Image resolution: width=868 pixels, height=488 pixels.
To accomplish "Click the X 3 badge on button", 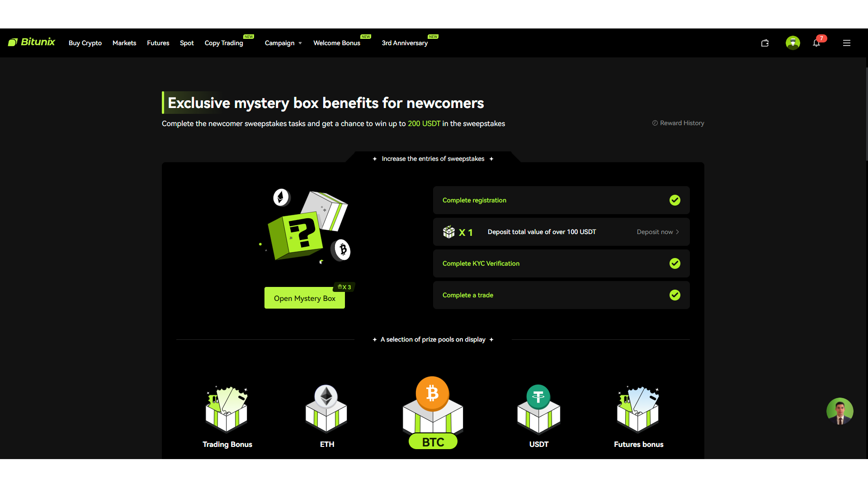I will (x=344, y=287).
